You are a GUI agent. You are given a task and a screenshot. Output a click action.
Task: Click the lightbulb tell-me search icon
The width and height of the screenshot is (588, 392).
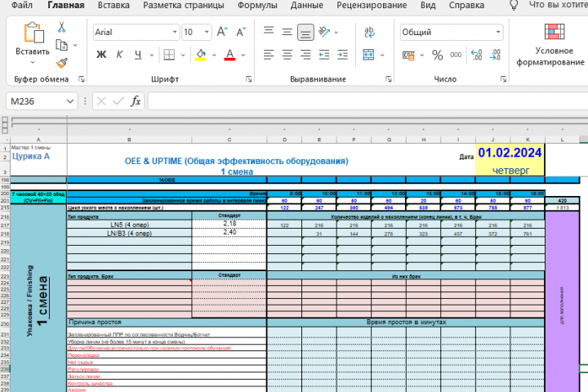tap(514, 5)
